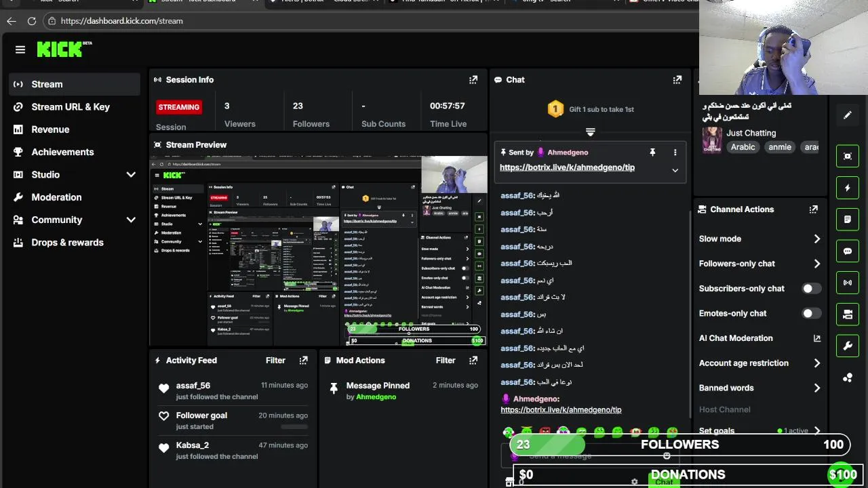
Task: Toggle Session Info broadcast icon in right bar
Action: point(848,283)
